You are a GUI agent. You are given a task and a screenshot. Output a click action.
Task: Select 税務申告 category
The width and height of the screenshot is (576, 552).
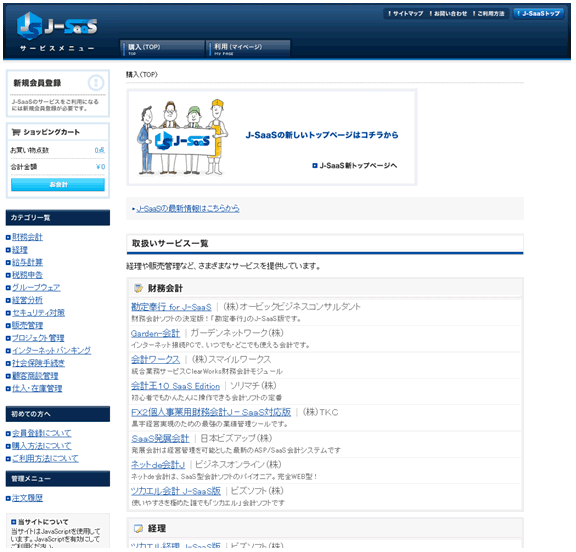pyautogui.click(x=28, y=275)
